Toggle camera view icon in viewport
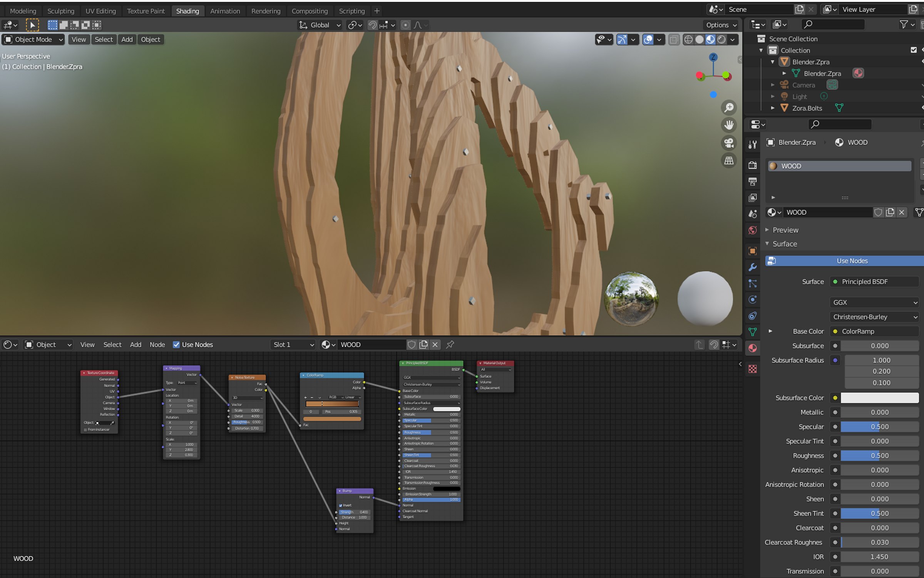This screenshot has height=578, width=924. [729, 143]
